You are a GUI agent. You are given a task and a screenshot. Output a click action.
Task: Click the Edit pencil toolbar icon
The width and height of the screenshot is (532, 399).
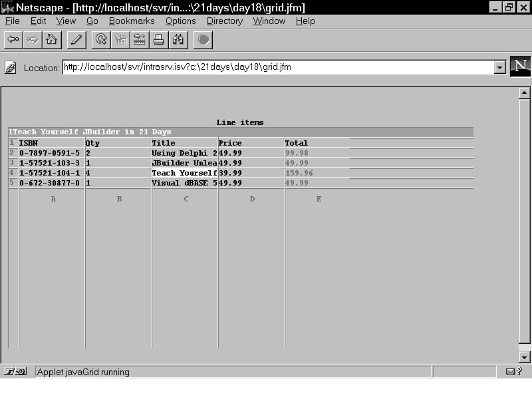point(76,40)
